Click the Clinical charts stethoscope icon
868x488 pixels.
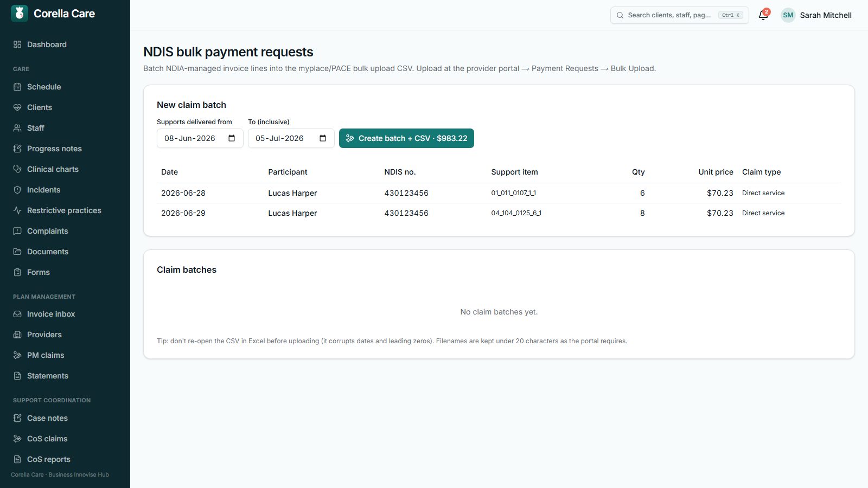(17, 169)
